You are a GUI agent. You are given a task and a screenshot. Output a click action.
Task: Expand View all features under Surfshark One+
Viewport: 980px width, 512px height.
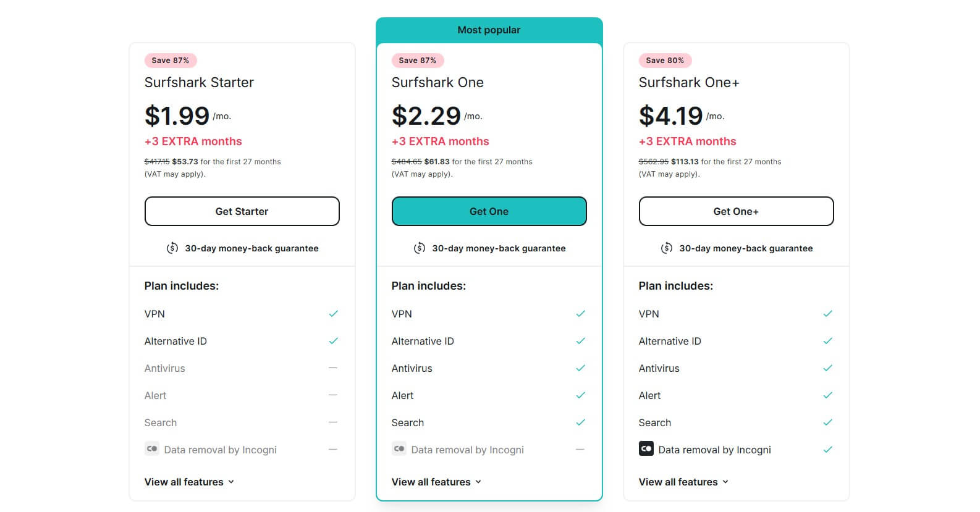coord(683,482)
